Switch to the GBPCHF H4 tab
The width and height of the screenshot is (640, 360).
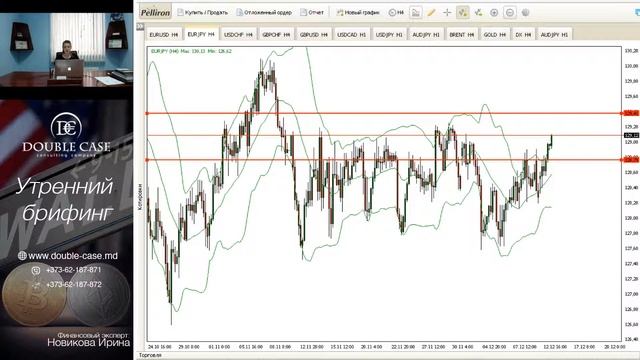[x=276, y=35]
